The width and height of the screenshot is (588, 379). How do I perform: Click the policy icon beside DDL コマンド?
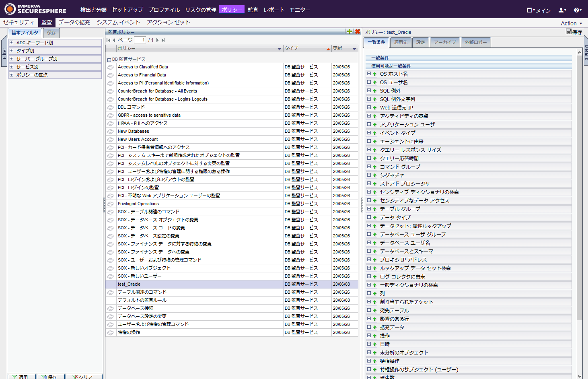coord(110,107)
